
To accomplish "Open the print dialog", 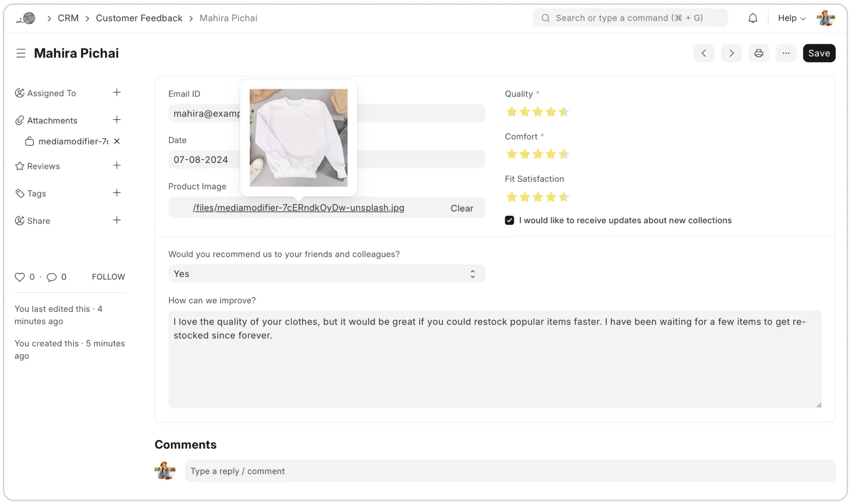I will (x=759, y=53).
